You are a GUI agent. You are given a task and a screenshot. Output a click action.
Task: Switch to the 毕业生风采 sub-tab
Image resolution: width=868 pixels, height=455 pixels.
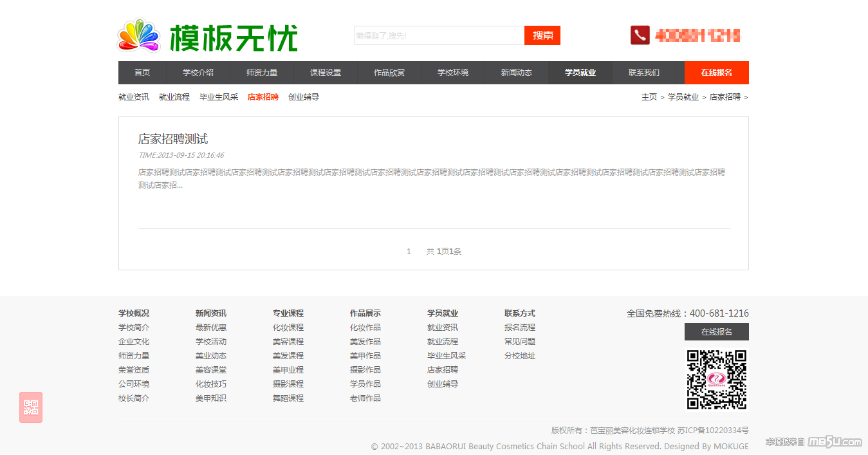219,97
